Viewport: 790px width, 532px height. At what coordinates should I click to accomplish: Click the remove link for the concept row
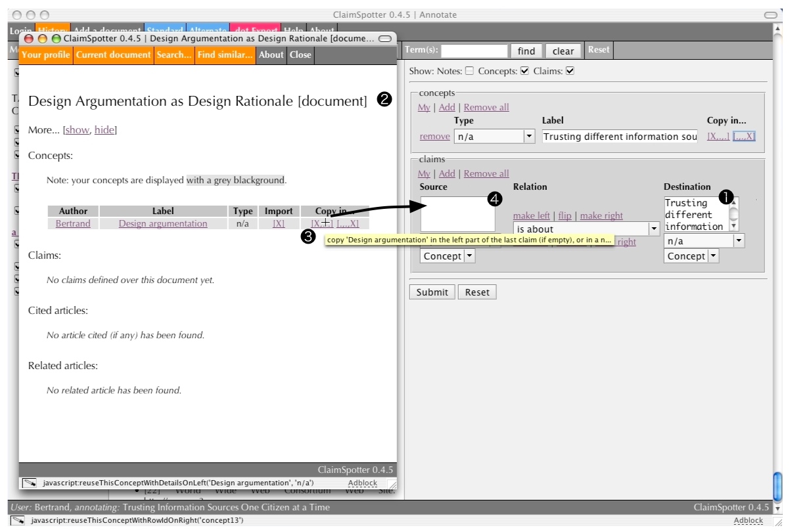pyautogui.click(x=435, y=136)
